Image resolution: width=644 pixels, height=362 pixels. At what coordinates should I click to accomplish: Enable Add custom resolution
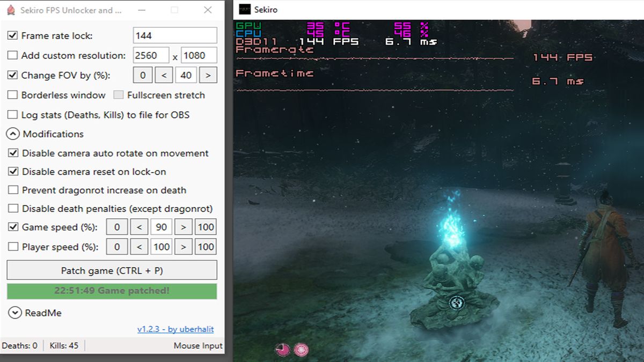(x=12, y=55)
